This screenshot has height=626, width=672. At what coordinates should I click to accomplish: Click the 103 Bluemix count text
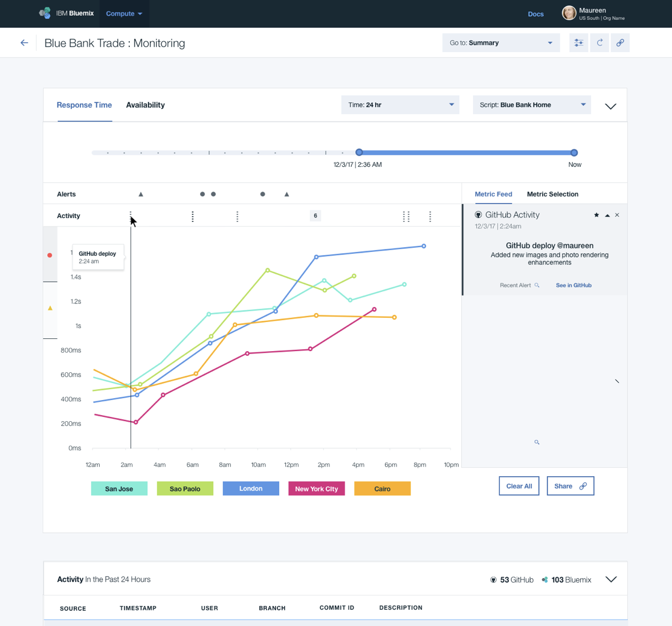(571, 579)
